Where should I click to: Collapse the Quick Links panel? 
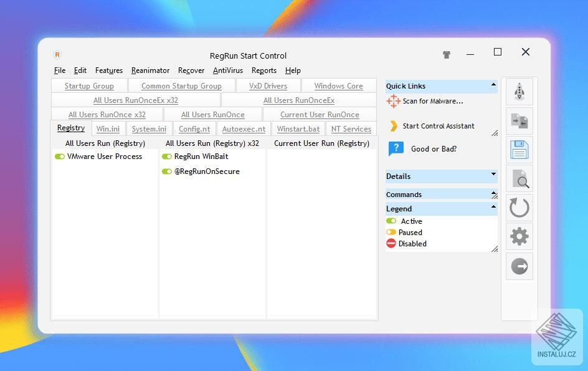[x=493, y=85]
